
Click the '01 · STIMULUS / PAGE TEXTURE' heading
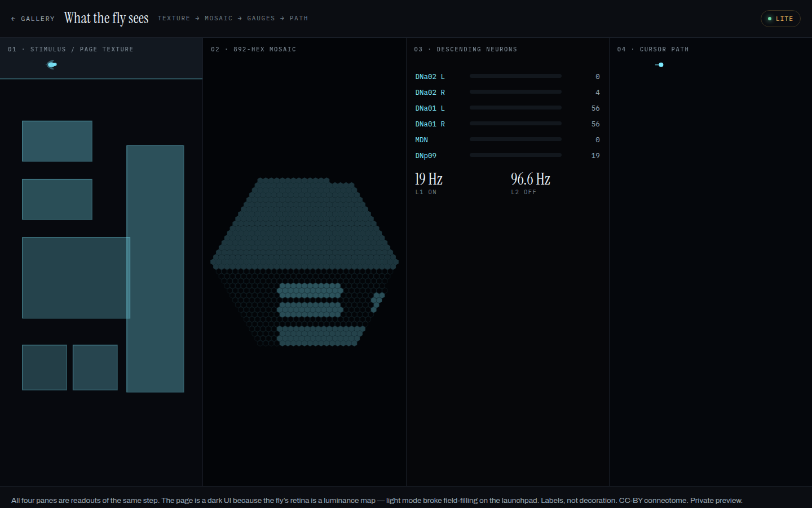click(x=70, y=50)
